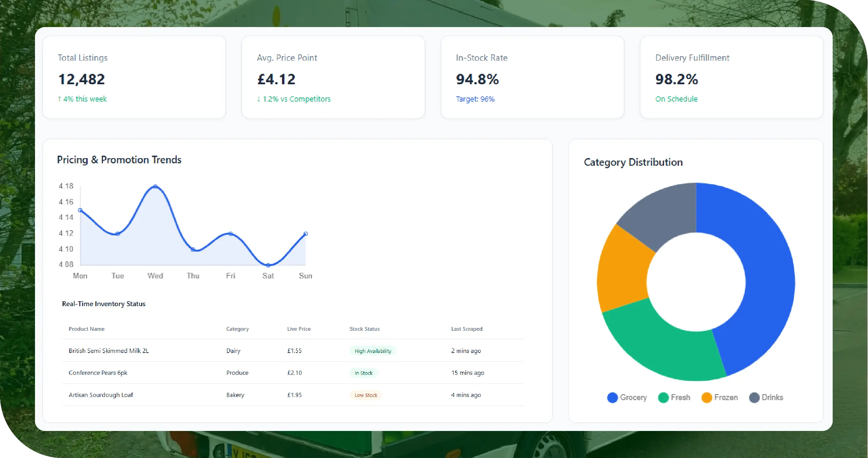Click the Wed data point on chart
The image size is (868, 458).
tap(155, 187)
